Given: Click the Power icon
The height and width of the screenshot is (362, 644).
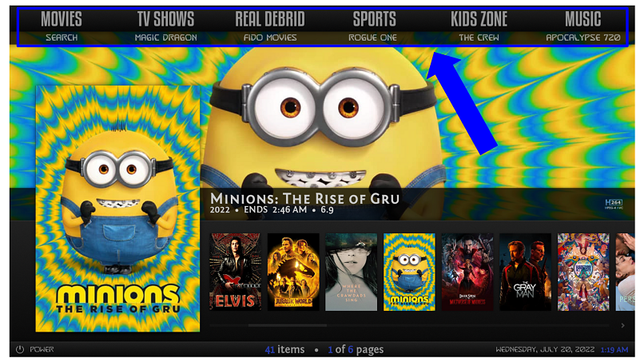Looking at the screenshot, I should pos(20,349).
